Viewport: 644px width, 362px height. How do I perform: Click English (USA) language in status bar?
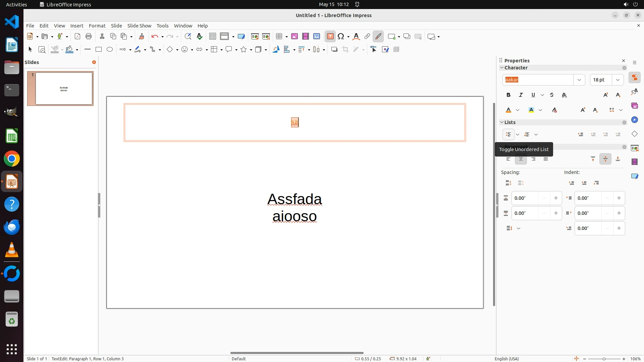click(506, 359)
